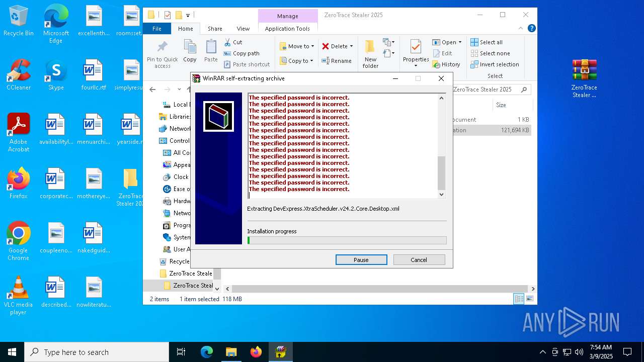
Task: Click Cancel in WinRAR dialog
Action: 419,260
